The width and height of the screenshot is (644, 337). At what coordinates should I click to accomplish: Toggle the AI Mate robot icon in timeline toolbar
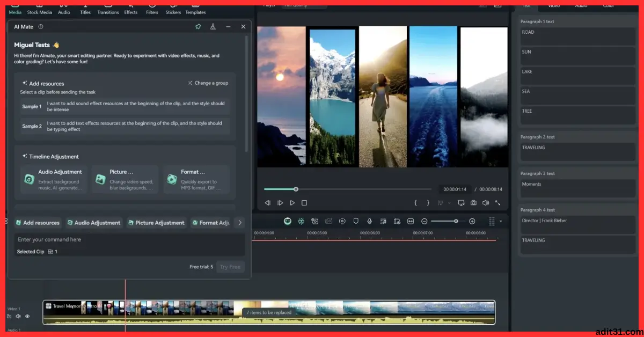tap(288, 221)
